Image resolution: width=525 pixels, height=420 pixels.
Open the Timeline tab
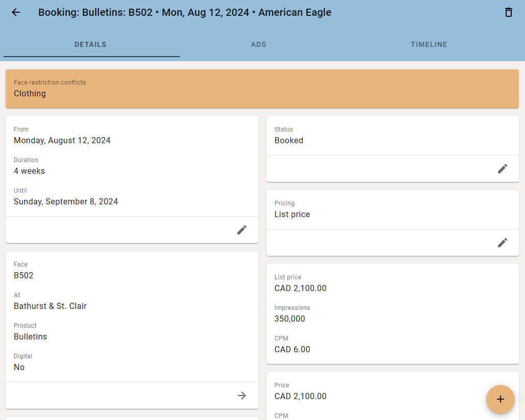click(x=429, y=44)
